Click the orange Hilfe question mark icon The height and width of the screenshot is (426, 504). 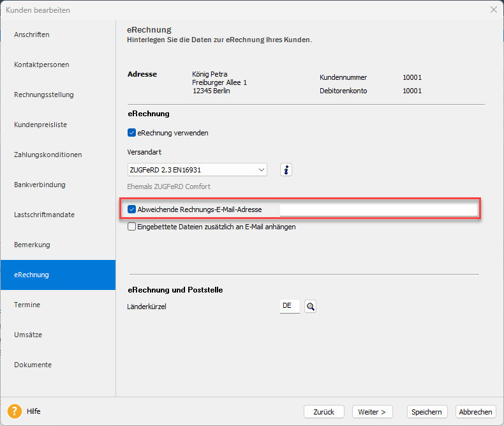(15, 411)
